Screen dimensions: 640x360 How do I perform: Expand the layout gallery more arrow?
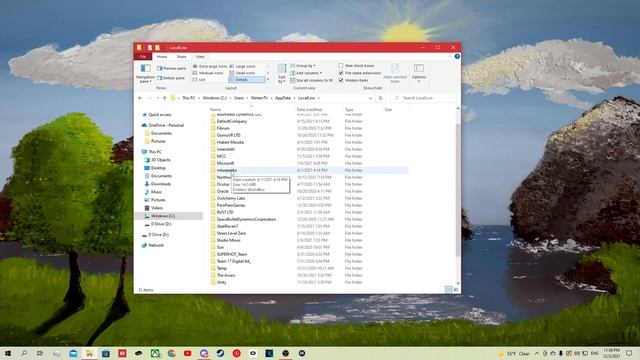tap(268, 80)
